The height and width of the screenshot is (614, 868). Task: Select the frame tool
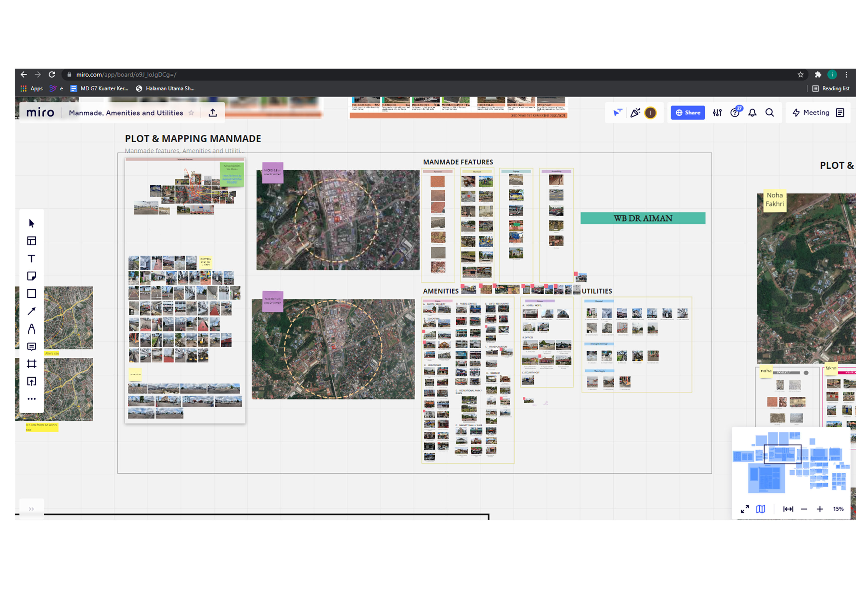point(31,364)
